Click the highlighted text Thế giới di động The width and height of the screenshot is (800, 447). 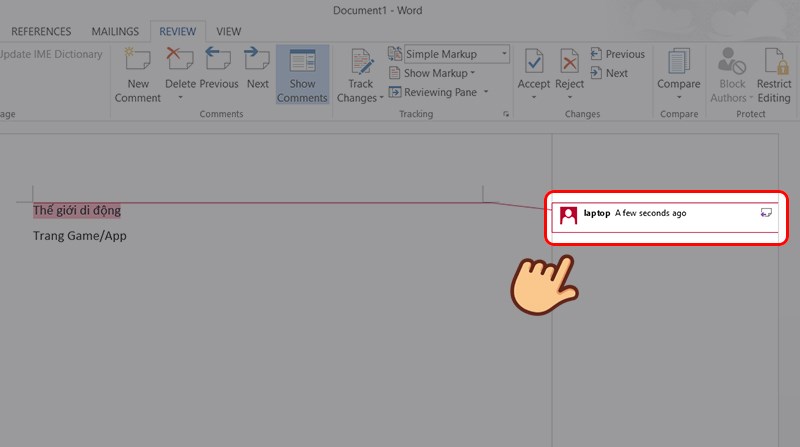[77, 210]
